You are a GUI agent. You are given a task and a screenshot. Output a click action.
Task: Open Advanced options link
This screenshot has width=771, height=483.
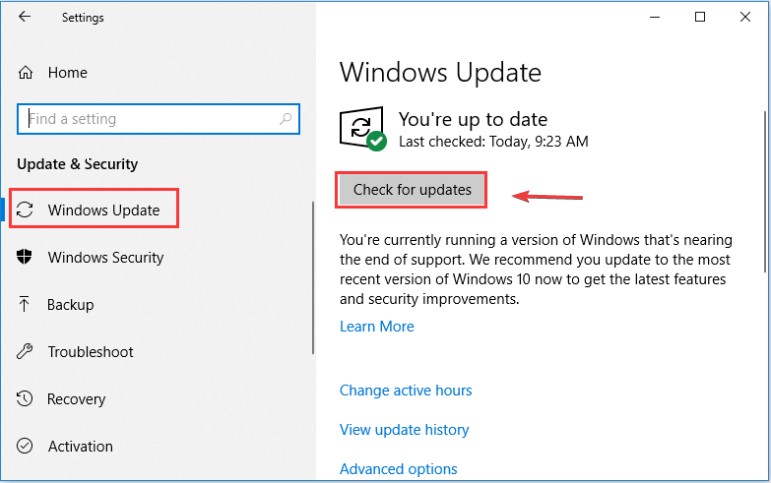point(398,468)
